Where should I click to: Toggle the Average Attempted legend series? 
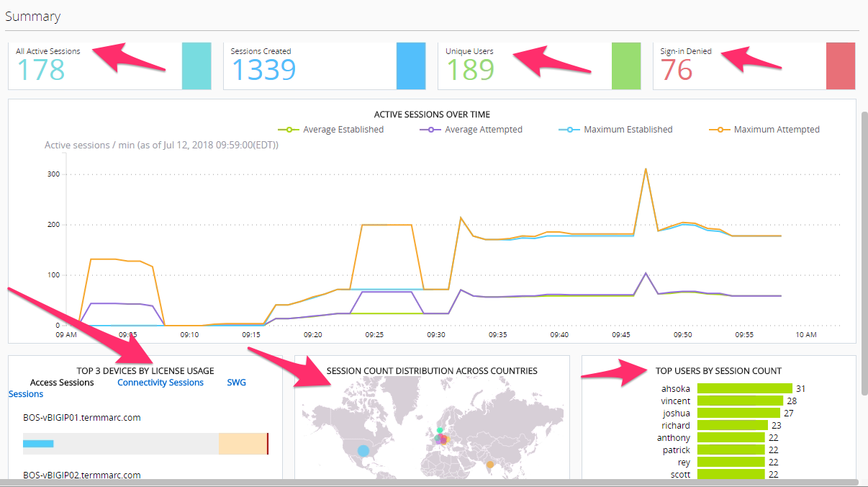coord(471,130)
